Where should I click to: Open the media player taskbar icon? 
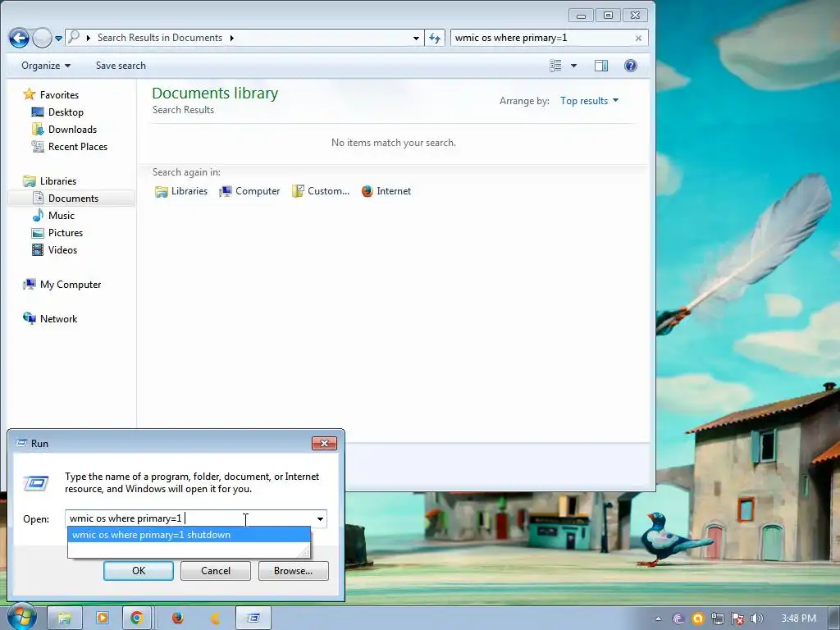tap(102, 619)
